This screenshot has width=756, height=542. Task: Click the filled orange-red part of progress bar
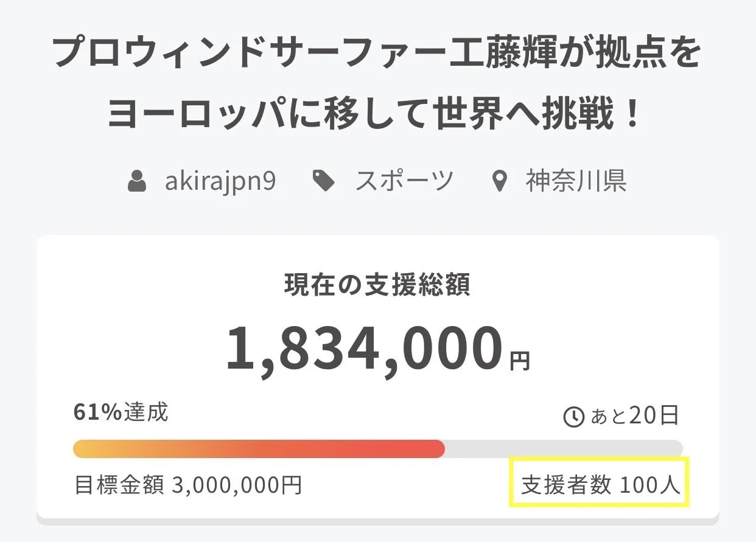point(259,449)
